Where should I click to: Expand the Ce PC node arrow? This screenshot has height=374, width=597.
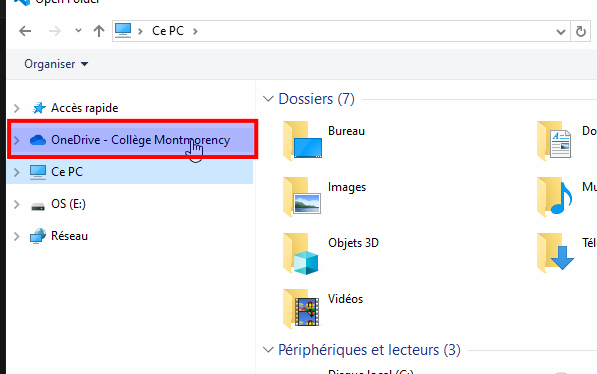[17, 172]
